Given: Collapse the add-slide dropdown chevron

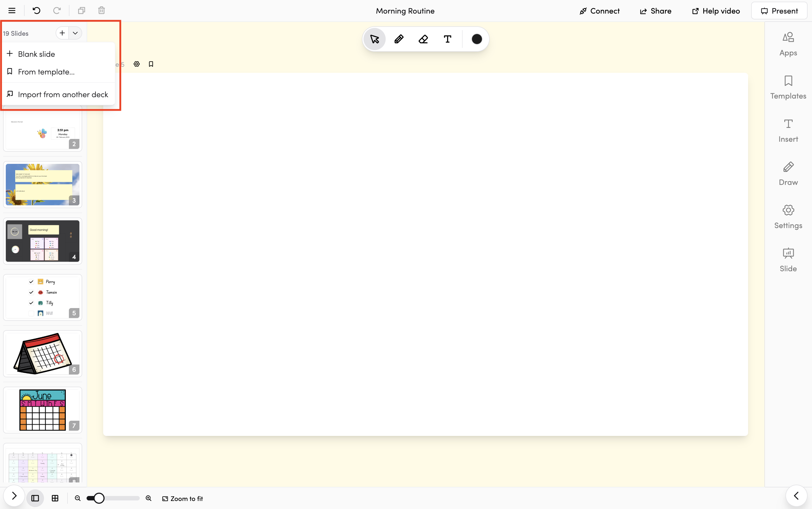Looking at the screenshot, I should tap(75, 33).
